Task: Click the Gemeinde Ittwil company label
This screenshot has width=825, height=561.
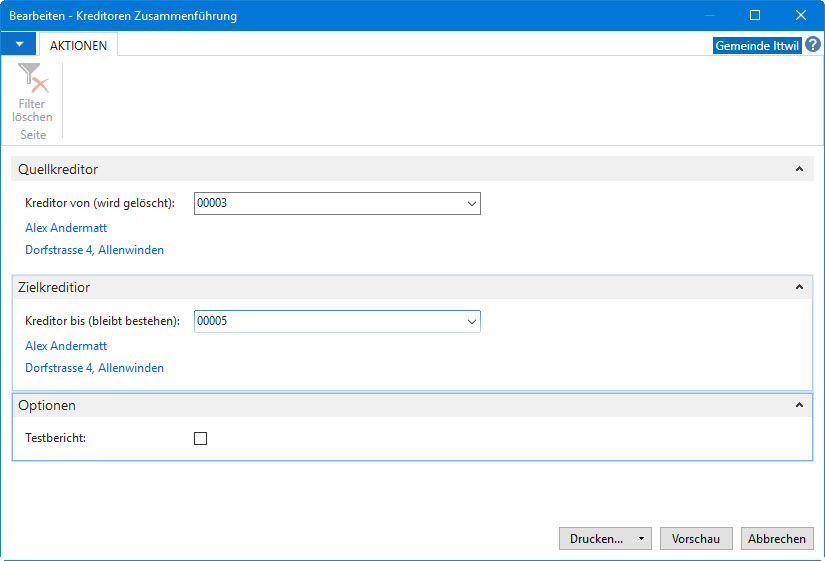Action: coord(757,46)
